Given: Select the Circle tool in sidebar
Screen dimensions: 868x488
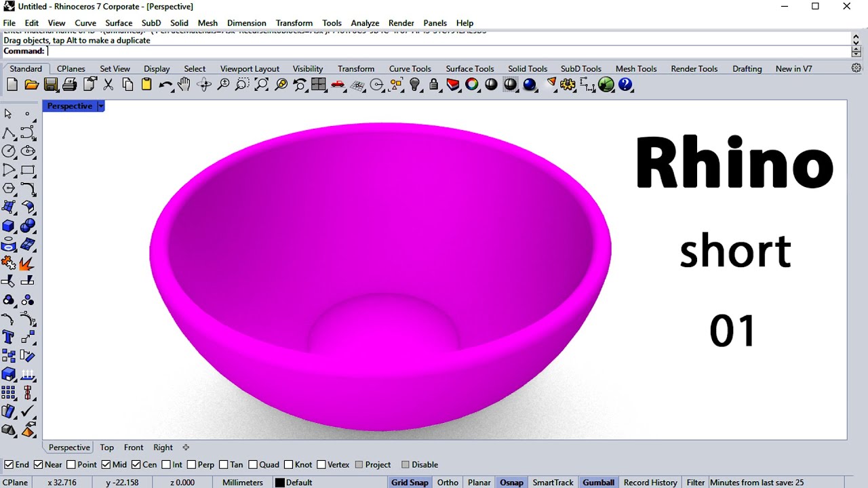Looking at the screenshot, I should [x=8, y=151].
